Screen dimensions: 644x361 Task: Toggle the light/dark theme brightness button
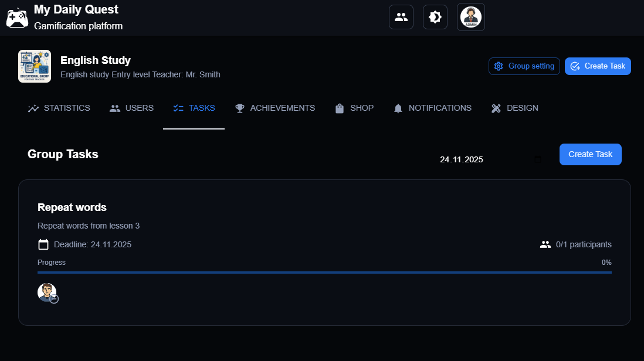(435, 17)
